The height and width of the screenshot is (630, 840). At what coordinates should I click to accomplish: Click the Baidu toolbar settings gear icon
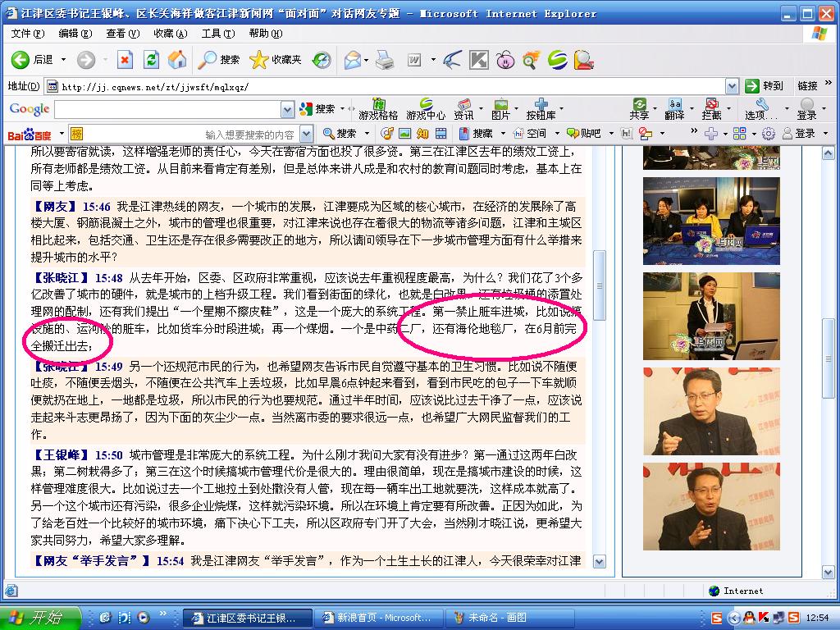click(x=769, y=134)
